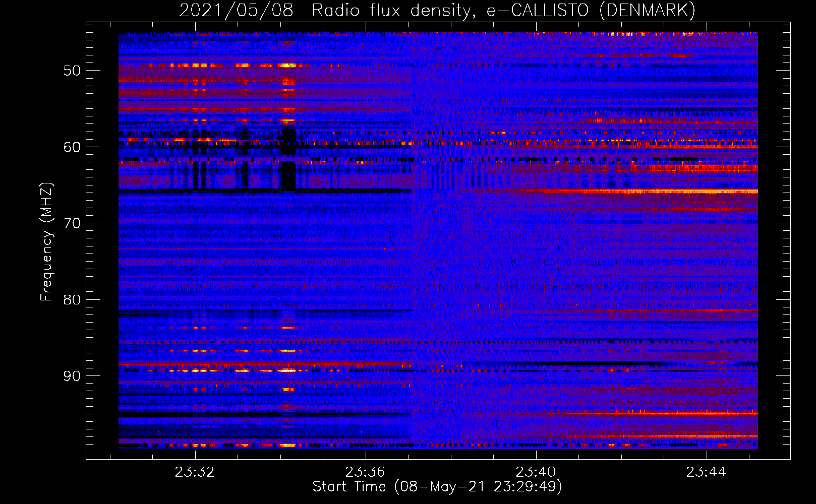
Task: Click the 50 frequency tick label
Action: 72,71
